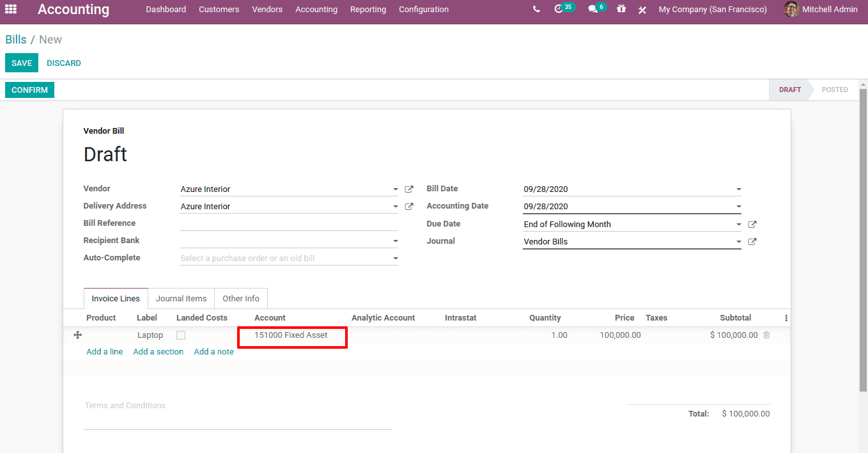
Task: Click the Analytic Account column header
Action: click(x=383, y=318)
